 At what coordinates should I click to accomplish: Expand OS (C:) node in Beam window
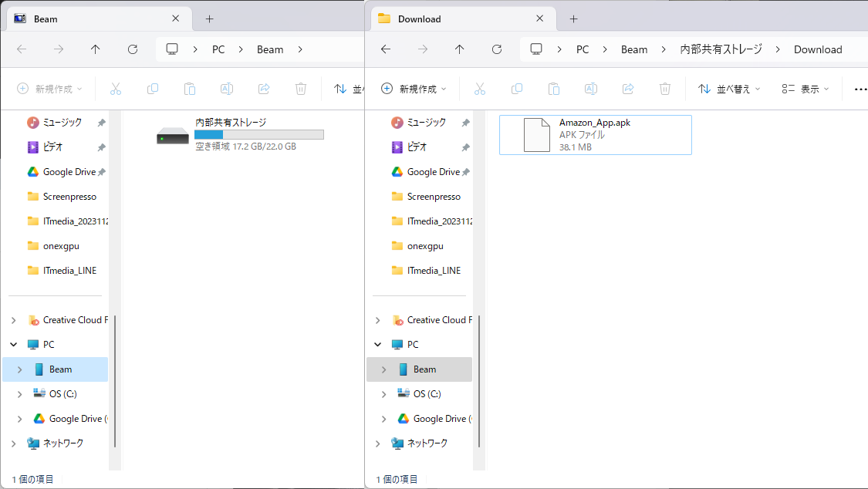coord(20,394)
